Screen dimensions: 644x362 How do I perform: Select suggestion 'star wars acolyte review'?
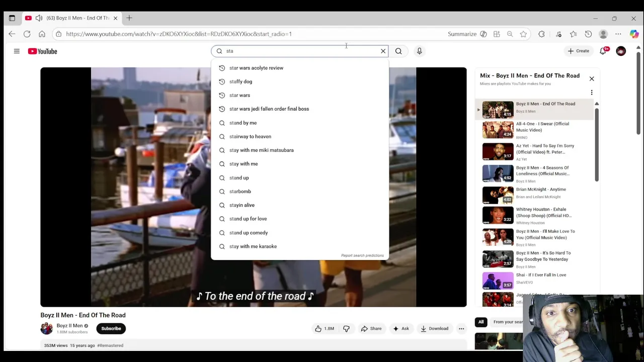[x=300, y=68]
